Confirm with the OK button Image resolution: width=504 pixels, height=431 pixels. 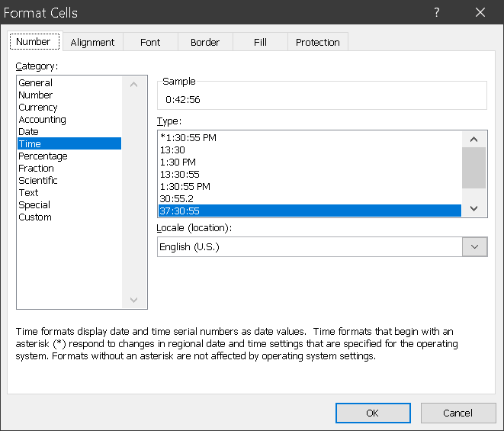(x=373, y=413)
